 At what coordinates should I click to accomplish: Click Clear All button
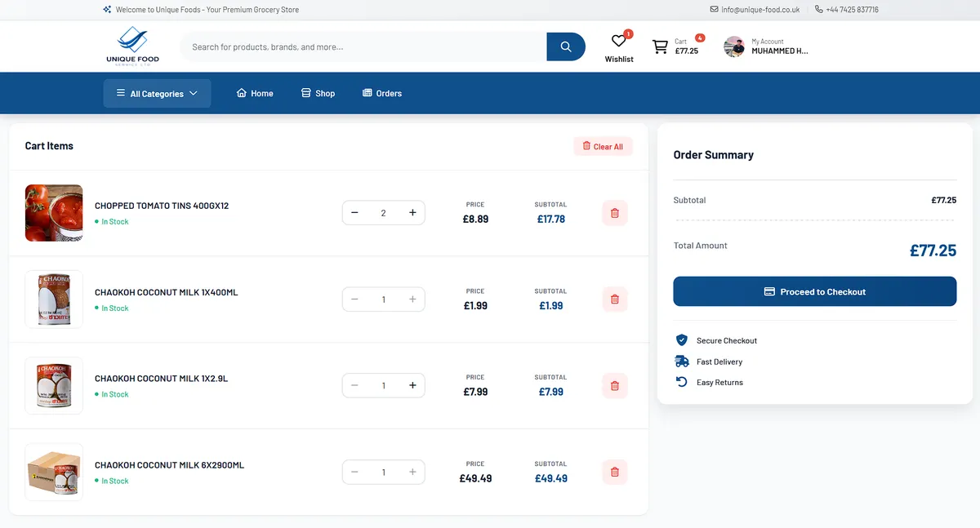coord(603,146)
